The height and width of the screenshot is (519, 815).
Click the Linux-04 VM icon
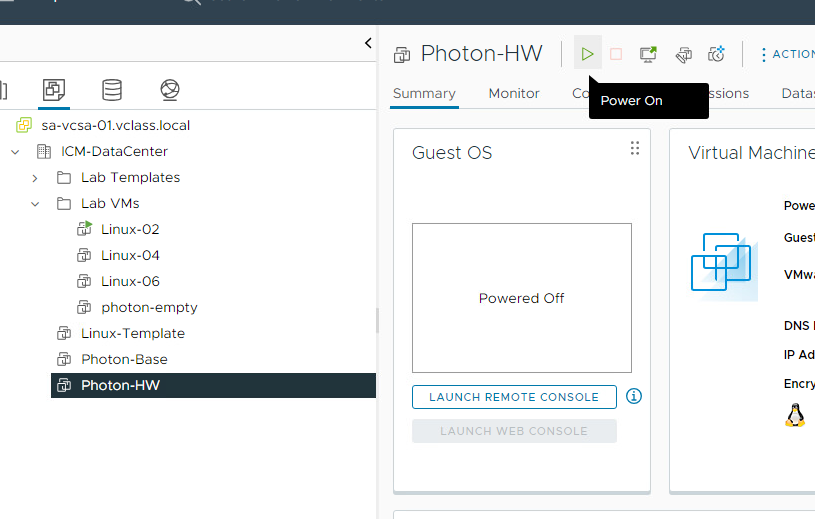pos(84,255)
